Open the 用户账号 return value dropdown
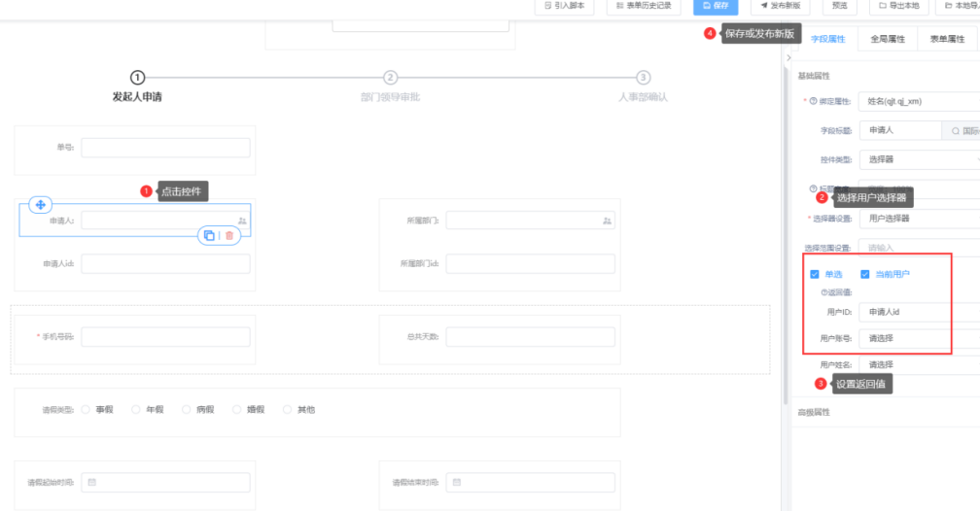Image resolution: width=980 pixels, height=511 pixels. click(919, 338)
